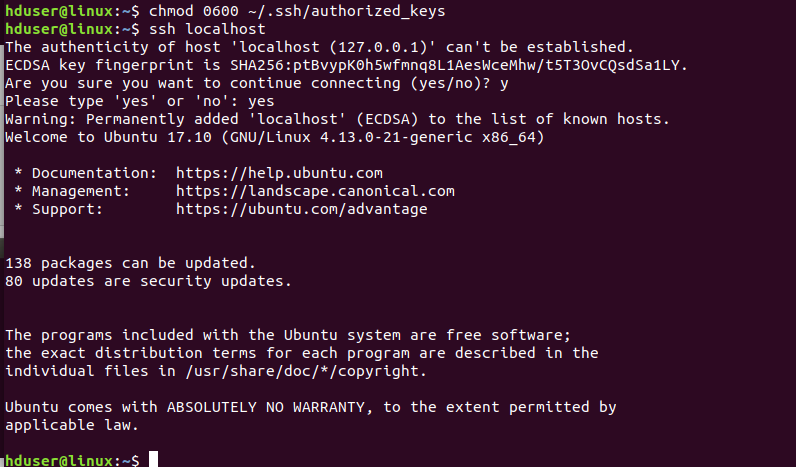
Task: Open the https://landscape.canonical.com management link
Action: (x=315, y=191)
